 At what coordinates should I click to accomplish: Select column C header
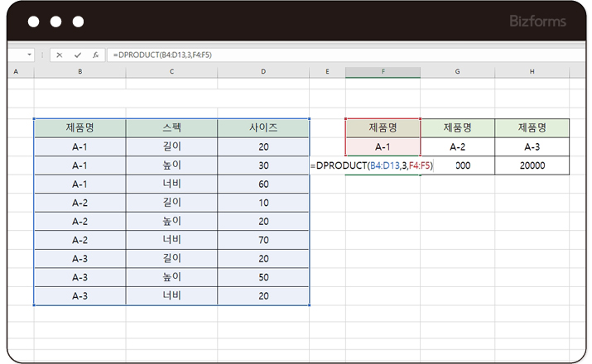coord(171,72)
